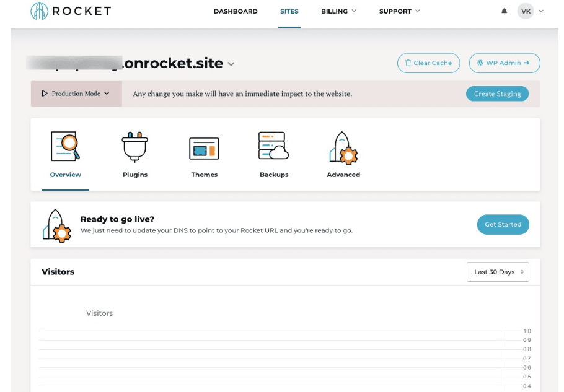The image size is (564, 392).
Task: Expand the account menu chevron
Action: (x=541, y=11)
